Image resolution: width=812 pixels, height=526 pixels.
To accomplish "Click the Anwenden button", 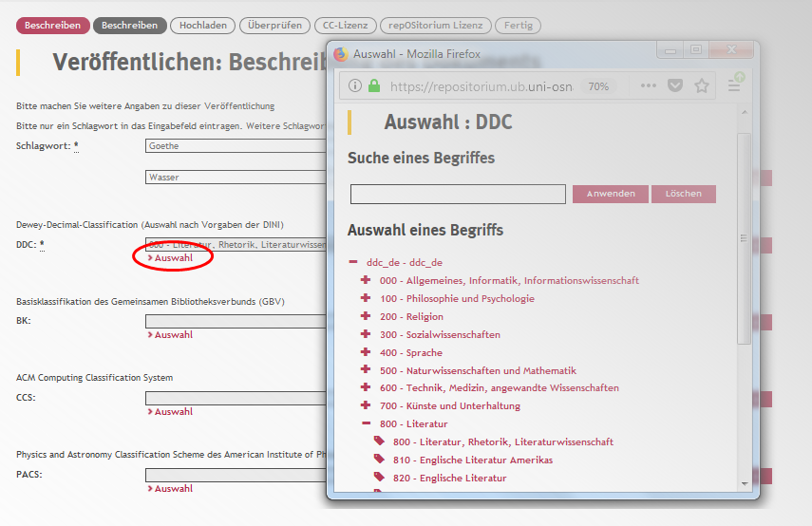I will click(x=611, y=194).
